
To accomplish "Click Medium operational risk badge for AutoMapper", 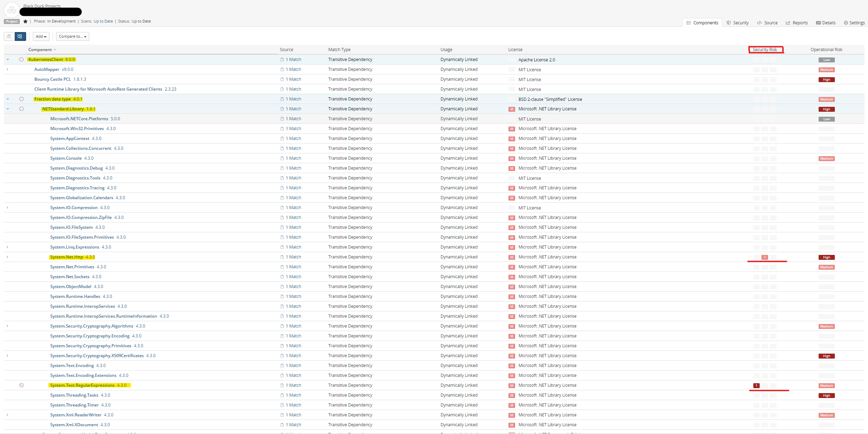I will tap(826, 70).
